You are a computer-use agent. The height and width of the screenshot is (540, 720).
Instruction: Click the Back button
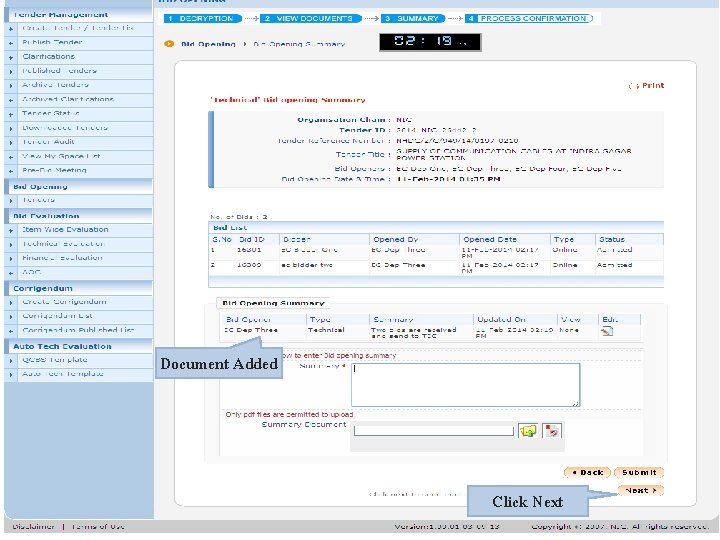[x=587, y=472]
